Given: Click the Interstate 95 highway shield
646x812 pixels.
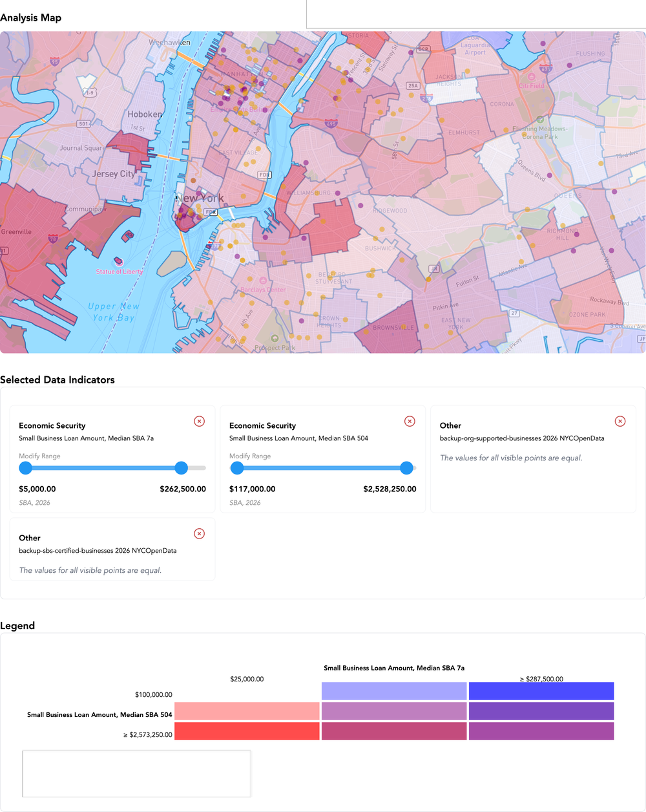Looking at the screenshot, I should click(55, 61).
